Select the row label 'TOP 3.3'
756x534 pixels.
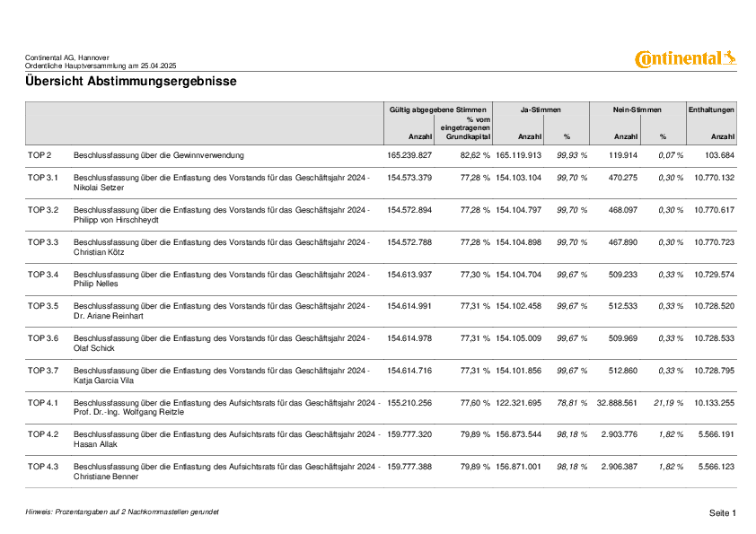point(43,242)
